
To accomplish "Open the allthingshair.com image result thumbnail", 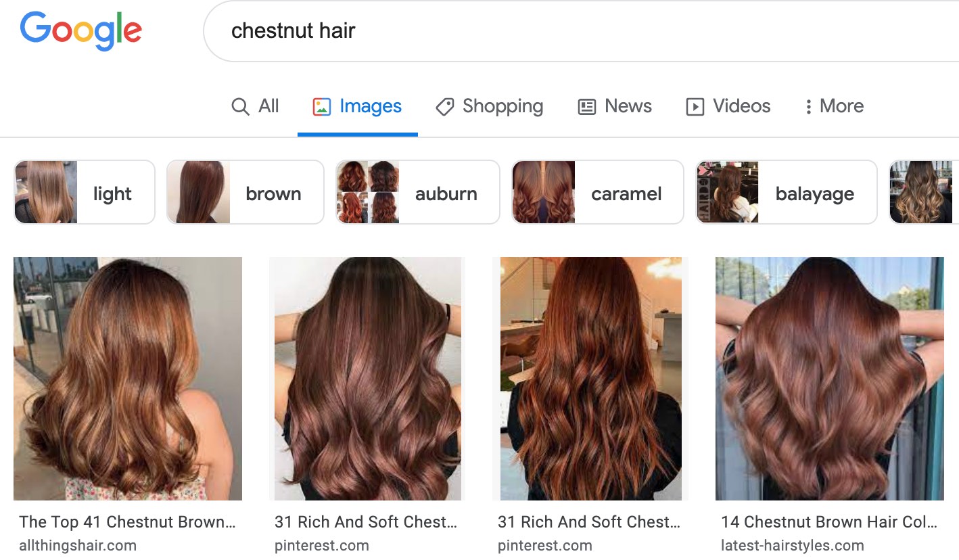I will 128,379.
